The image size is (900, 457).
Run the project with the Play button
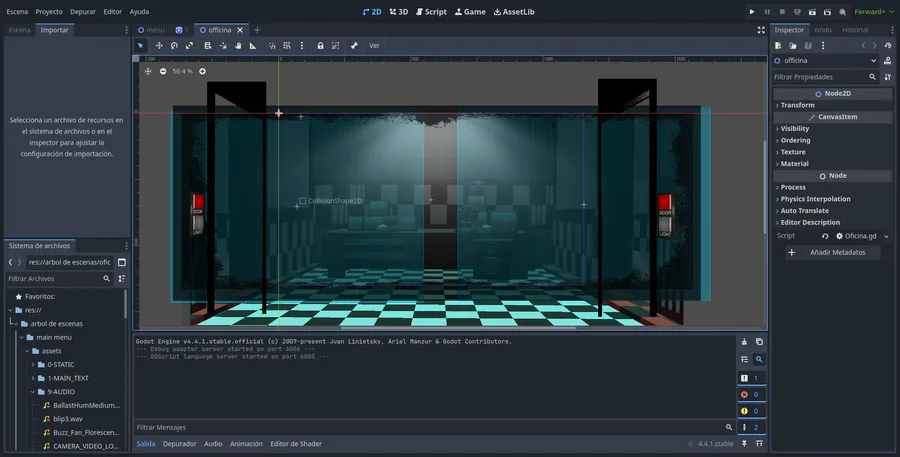coord(752,11)
